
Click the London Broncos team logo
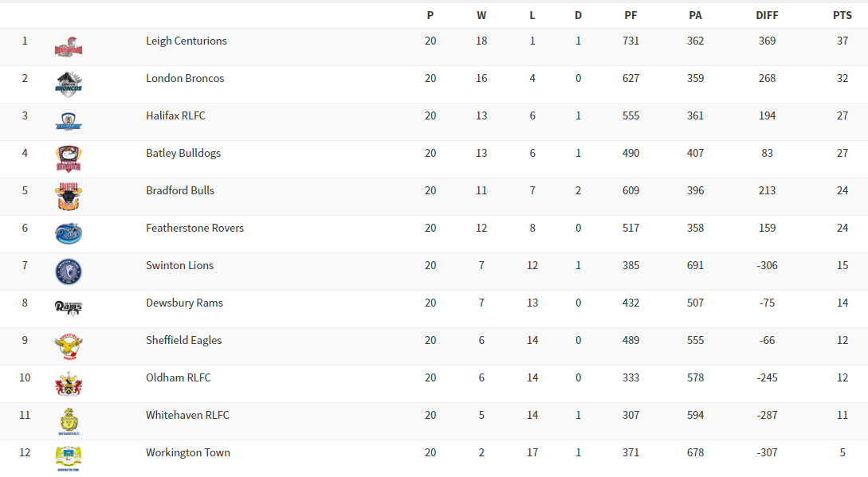[x=69, y=84]
